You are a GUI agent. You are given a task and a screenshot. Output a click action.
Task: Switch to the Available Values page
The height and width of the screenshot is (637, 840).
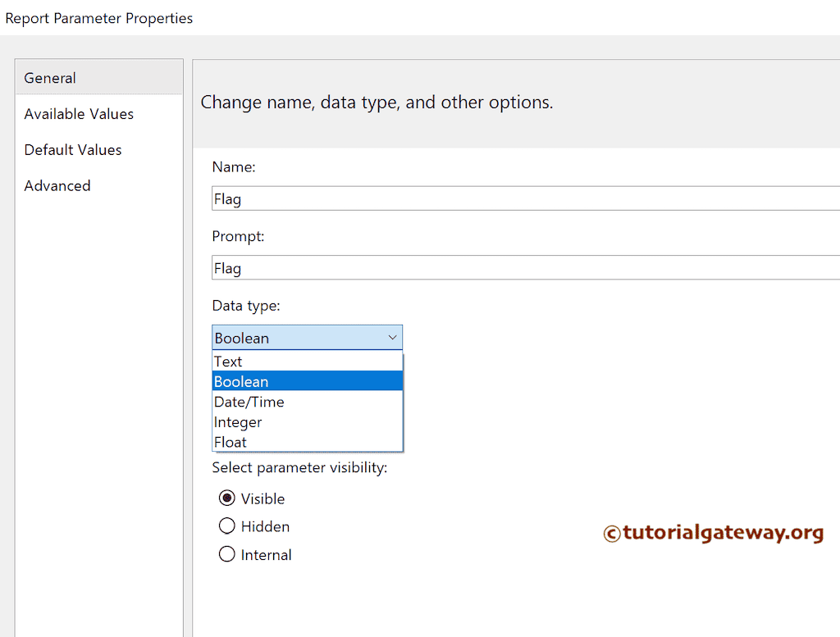(x=78, y=114)
